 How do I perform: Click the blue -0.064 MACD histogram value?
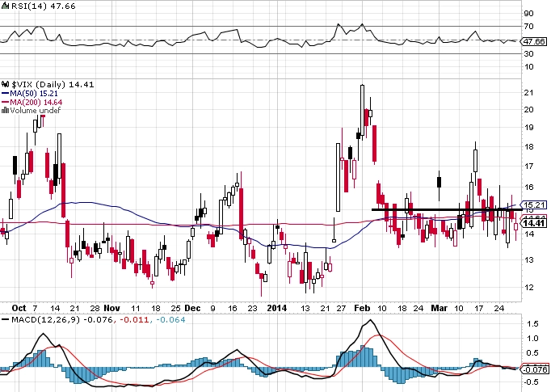tap(170, 319)
